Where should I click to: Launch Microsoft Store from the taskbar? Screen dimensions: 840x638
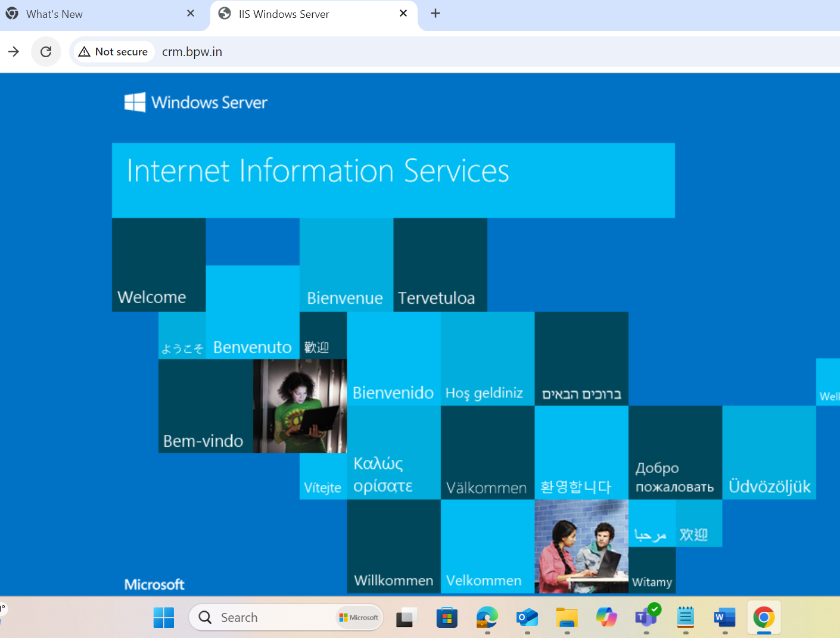coord(447,618)
